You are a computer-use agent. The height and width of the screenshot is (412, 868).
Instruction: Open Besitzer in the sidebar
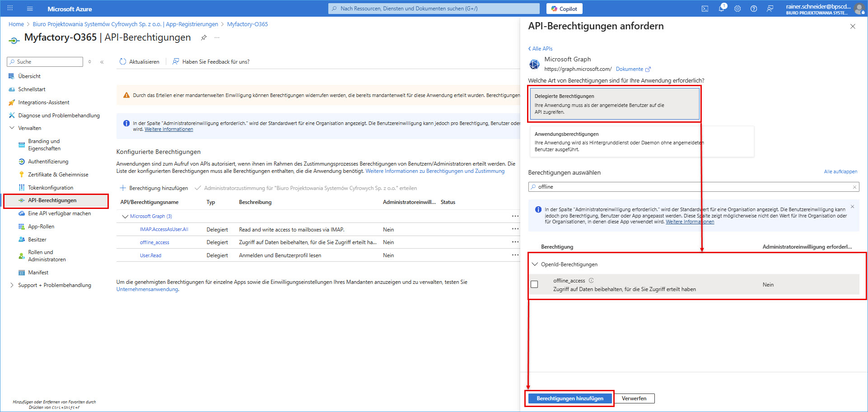click(x=37, y=240)
